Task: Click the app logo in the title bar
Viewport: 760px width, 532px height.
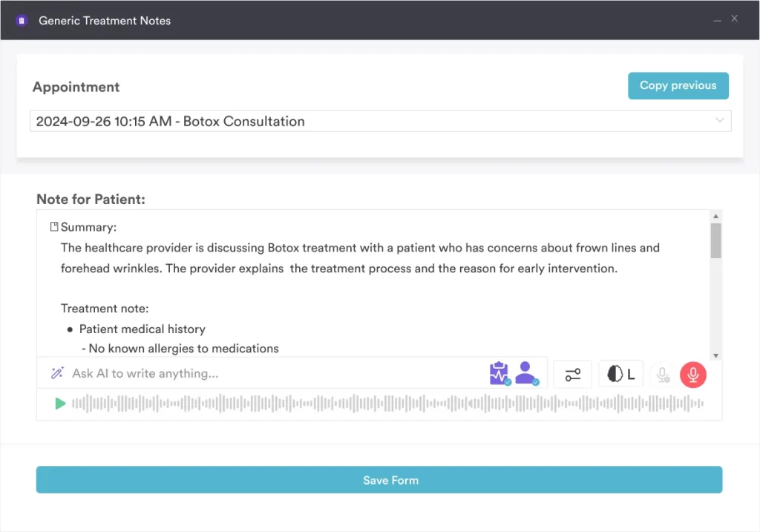Action: point(21,20)
